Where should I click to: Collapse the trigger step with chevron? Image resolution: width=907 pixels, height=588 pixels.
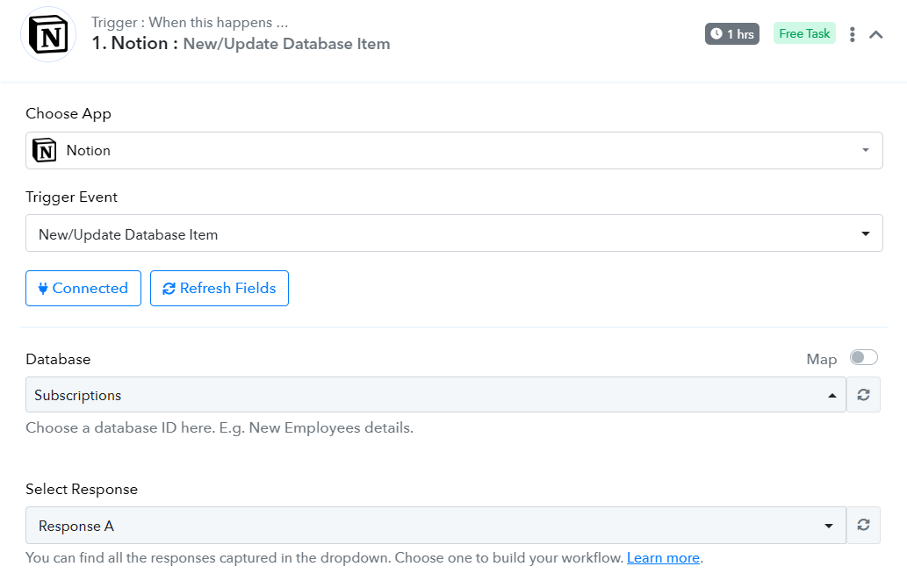[875, 35]
